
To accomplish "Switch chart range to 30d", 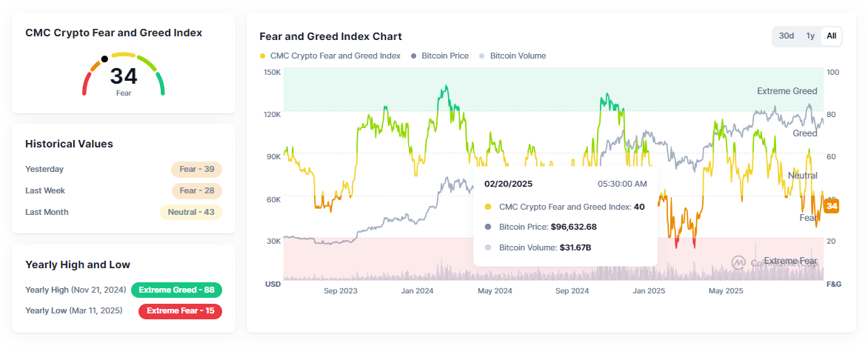I will tap(787, 36).
